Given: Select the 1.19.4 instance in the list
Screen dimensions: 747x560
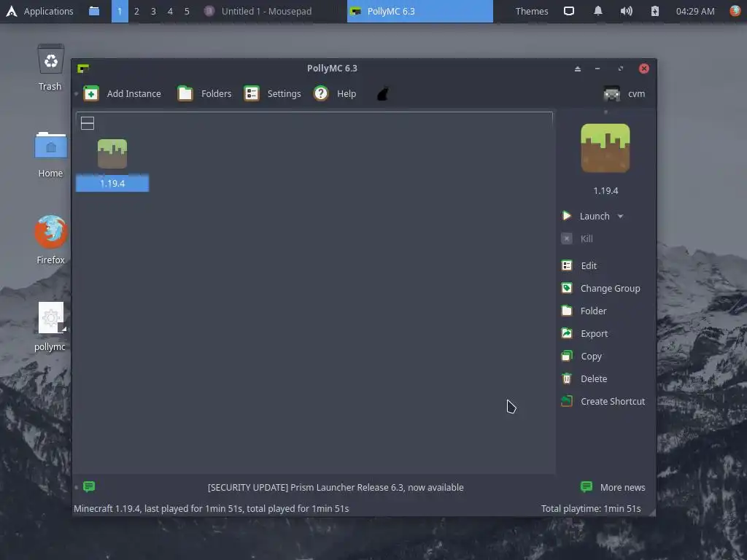Looking at the screenshot, I should pyautogui.click(x=112, y=166).
